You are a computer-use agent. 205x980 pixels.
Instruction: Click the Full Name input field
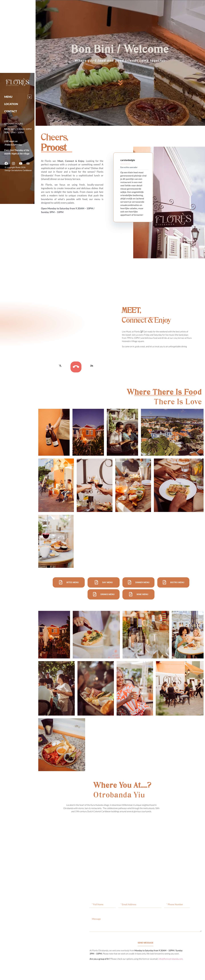[x=102, y=904]
